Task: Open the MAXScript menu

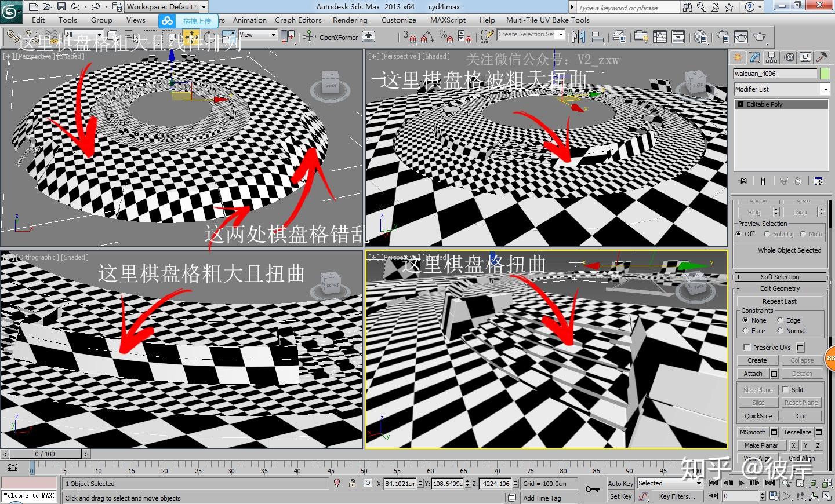Action: click(448, 20)
